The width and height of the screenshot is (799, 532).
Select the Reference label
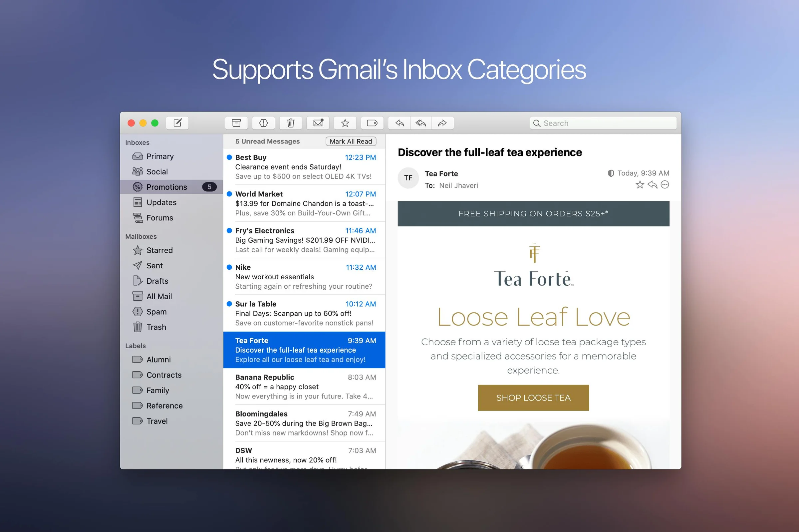171,405
